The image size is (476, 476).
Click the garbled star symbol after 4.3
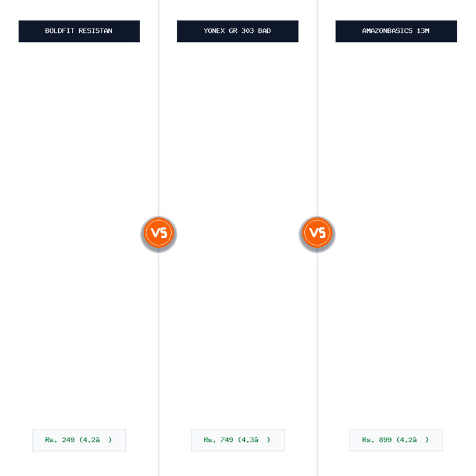point(256,439)
